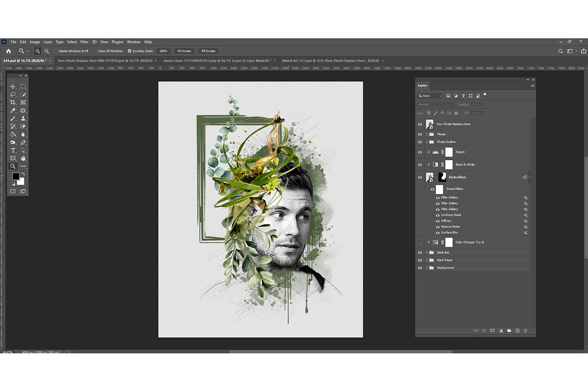
Task: Select the Path Selection tool
Action: coord(23,150)
